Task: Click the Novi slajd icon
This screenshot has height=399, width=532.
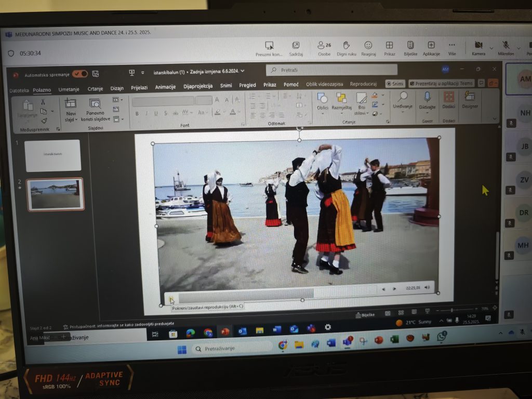Action: [71, 104]
